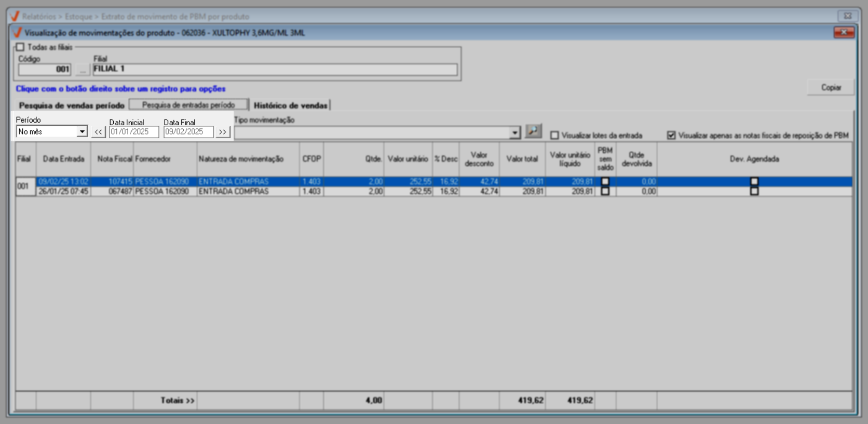Go to previous period with << button
This screenshot has height=424, width=868.
(x=98, y=132)
